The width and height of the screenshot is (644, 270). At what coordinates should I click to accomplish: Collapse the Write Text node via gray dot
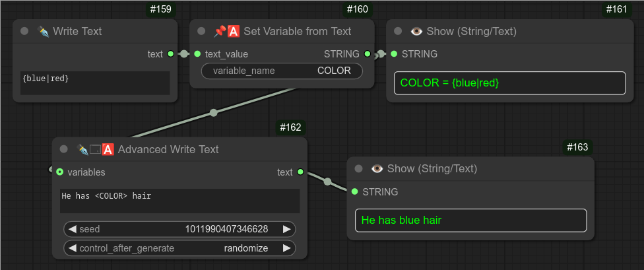(24, 31)
